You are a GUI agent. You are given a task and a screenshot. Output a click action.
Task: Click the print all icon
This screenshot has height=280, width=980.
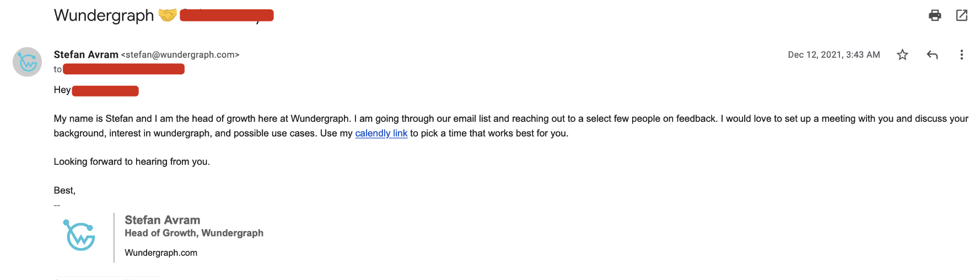[x=935, y=15]
